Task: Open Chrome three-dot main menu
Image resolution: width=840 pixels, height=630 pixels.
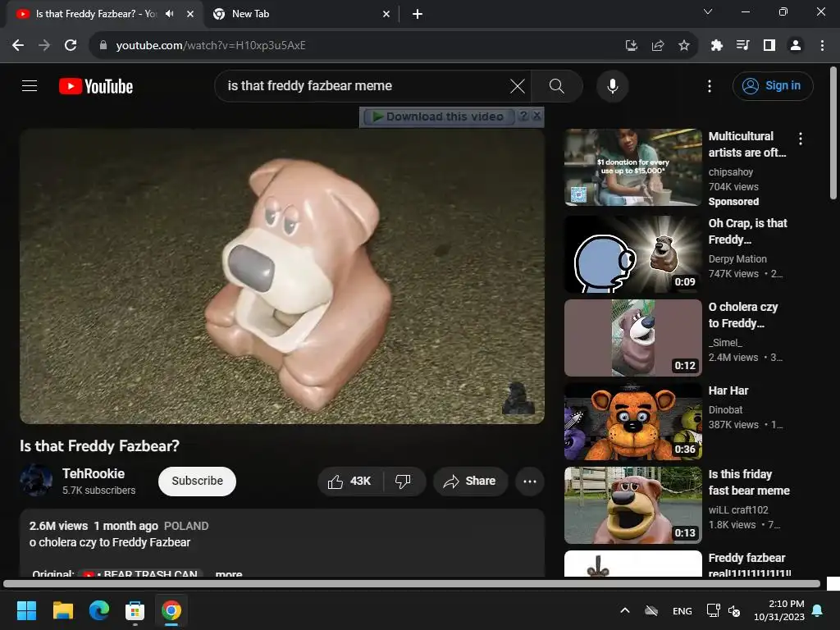Action: pyautogui.click(x=822, y=46)
